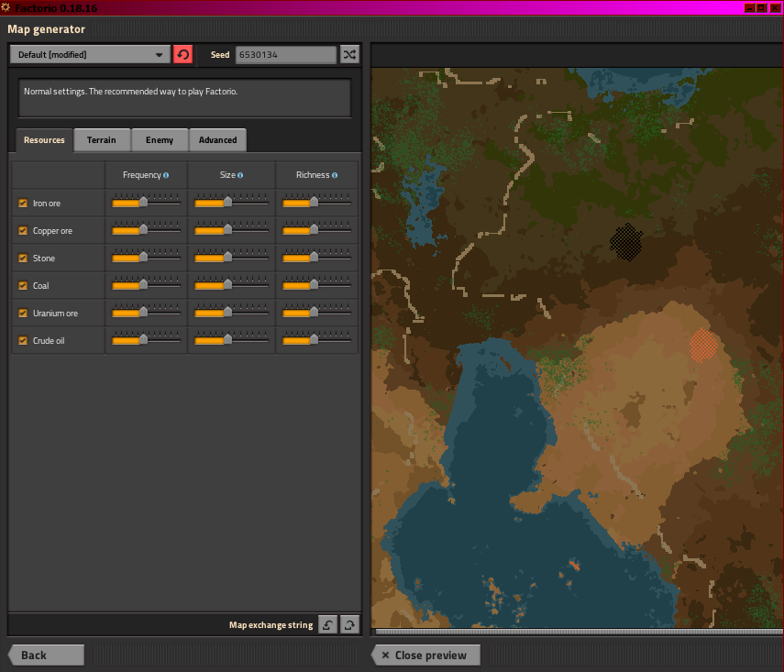This screenshot has width=784, height=672.
Task: Open the Default [modified] preset dropdown
Action: point(90,55)
